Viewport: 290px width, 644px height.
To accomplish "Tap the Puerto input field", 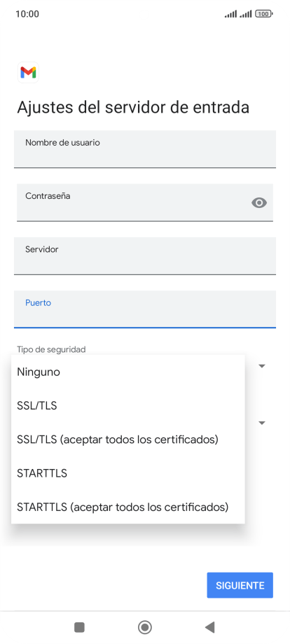I will pos(145,309).
